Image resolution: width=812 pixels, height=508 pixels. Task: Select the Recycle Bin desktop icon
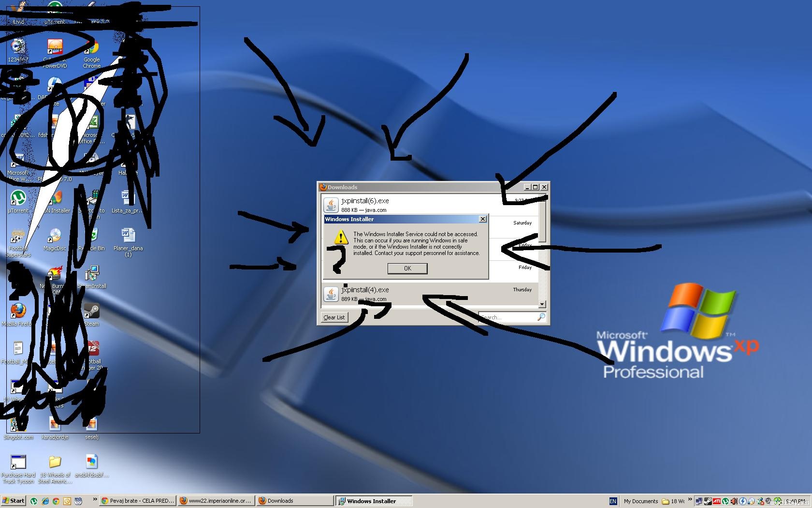point(92,239)
